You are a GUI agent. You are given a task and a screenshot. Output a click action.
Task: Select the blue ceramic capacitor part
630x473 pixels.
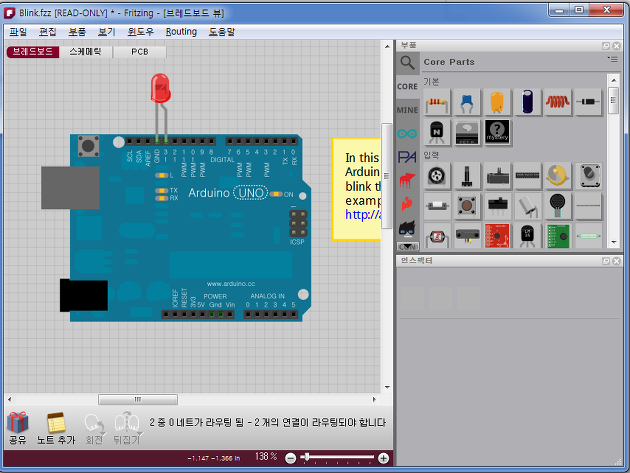(467, 102)
